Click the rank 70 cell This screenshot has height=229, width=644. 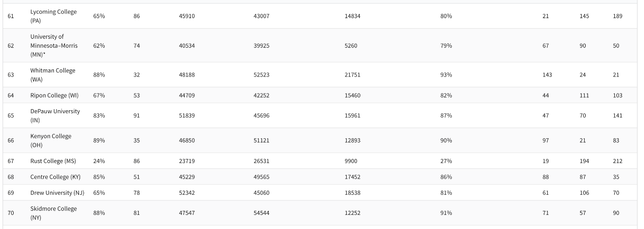11,213
